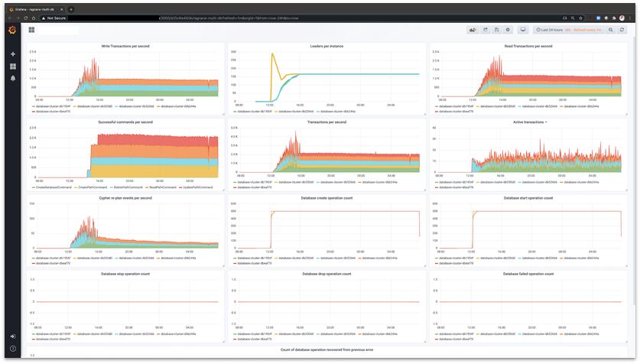Open the Database stop operation count panel title
This screenshot has width=640, height=364.
point(125,274)
